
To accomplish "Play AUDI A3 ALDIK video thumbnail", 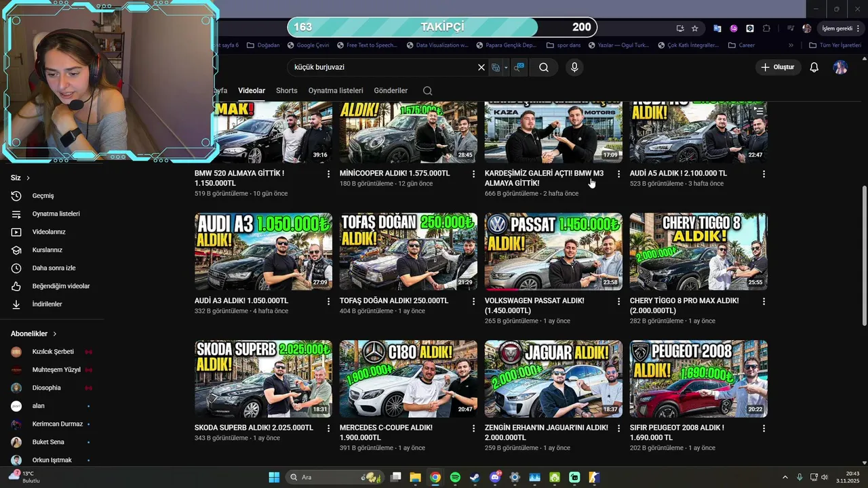I will tap(263, 251).
